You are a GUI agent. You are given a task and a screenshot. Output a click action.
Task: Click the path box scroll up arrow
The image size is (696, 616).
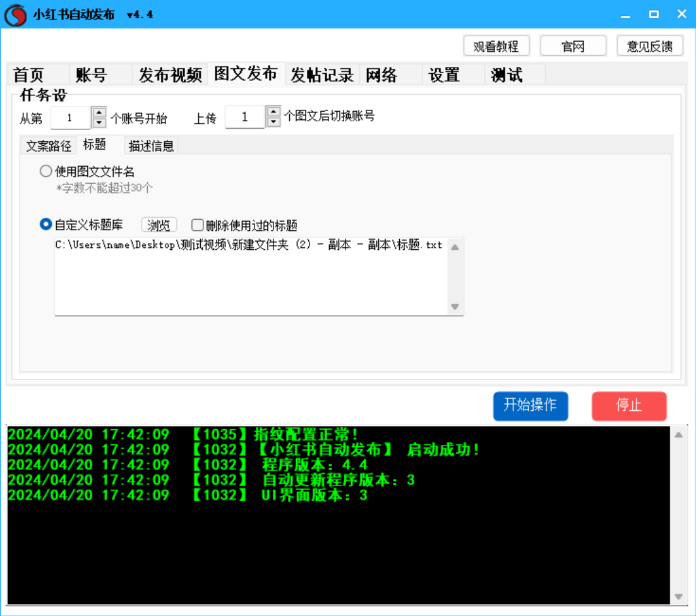pos(455,247)
